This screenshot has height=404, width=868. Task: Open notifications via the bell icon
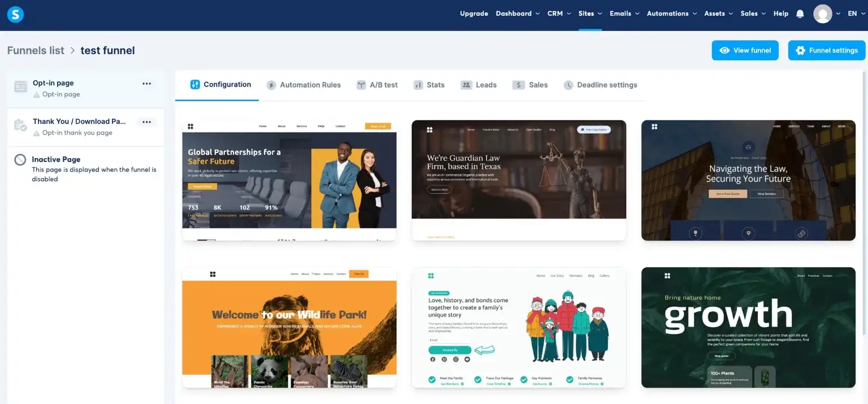pos(800,14)
